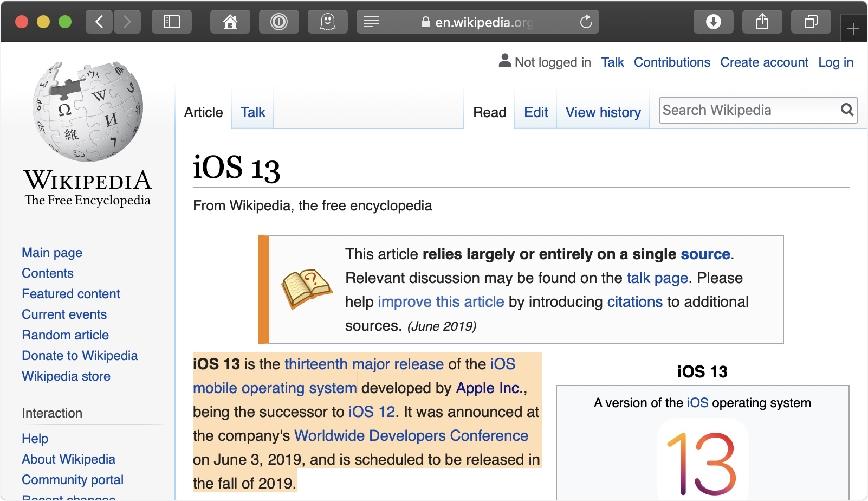Click the en.wikipedia.org address field

478,22
